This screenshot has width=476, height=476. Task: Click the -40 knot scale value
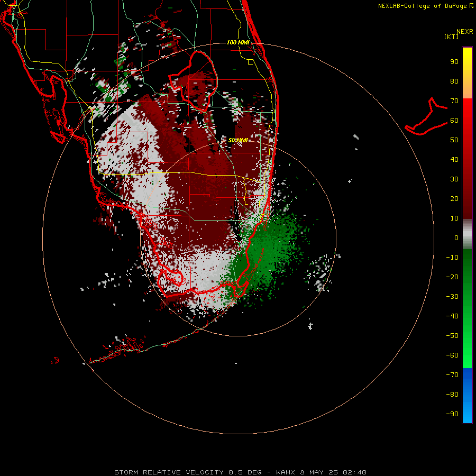pyautogui.click(x=452, y=316)
